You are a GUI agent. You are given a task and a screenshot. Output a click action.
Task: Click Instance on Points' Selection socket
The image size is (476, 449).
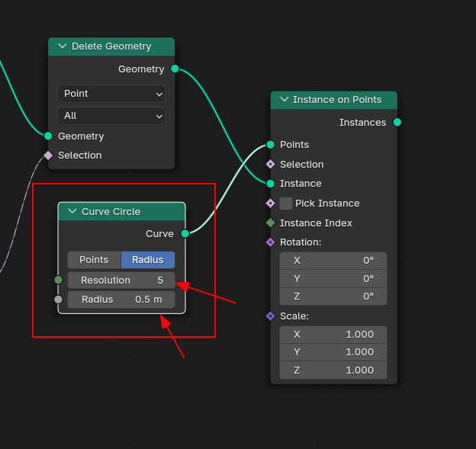pos(271,165)
